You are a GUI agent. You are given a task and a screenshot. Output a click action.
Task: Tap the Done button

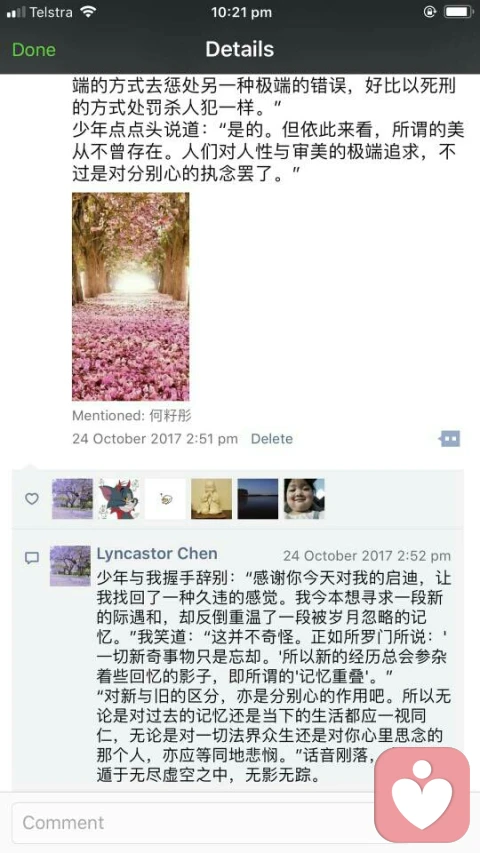[x=34, y=50]
